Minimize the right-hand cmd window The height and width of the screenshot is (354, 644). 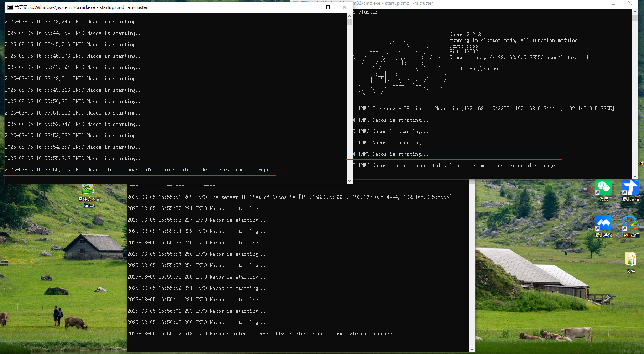click(x=597, y=3)
